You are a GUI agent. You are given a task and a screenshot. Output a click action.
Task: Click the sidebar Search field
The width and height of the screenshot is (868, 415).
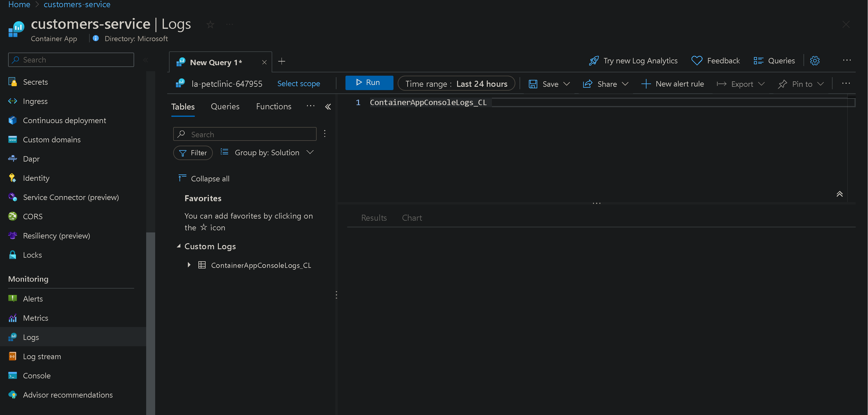click(x=71, y=60)
